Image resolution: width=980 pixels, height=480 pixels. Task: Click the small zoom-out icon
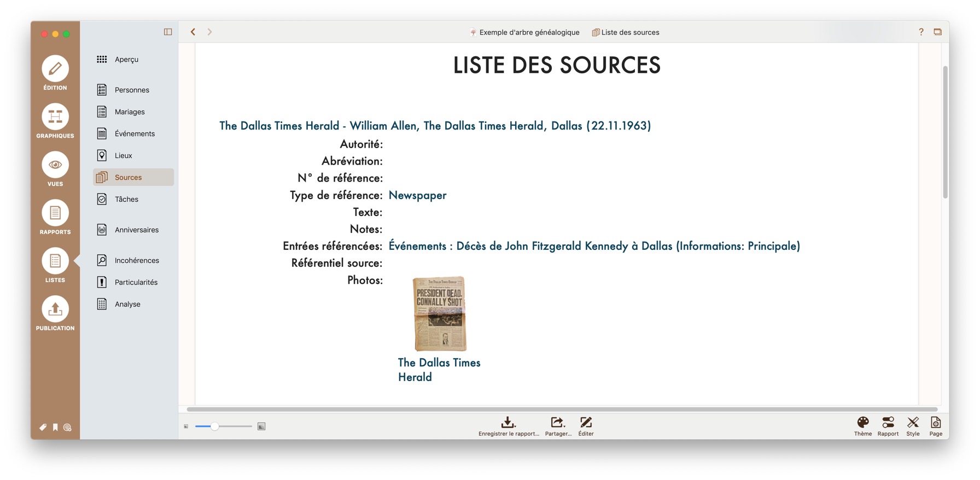coord(186,426)
